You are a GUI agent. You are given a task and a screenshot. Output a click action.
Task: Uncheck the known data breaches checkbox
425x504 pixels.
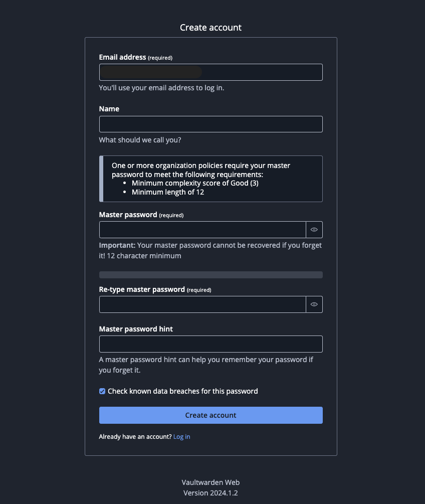pos(102,391)
